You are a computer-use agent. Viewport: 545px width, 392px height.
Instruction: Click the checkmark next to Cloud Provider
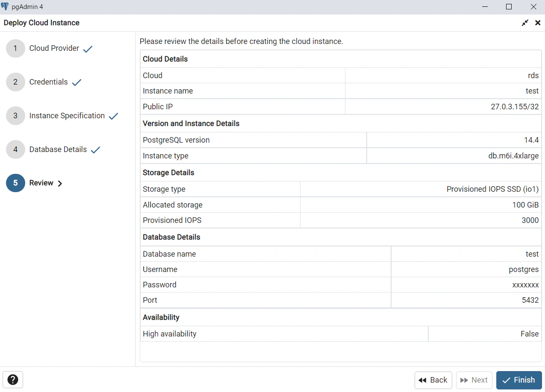tap(88, 49)
